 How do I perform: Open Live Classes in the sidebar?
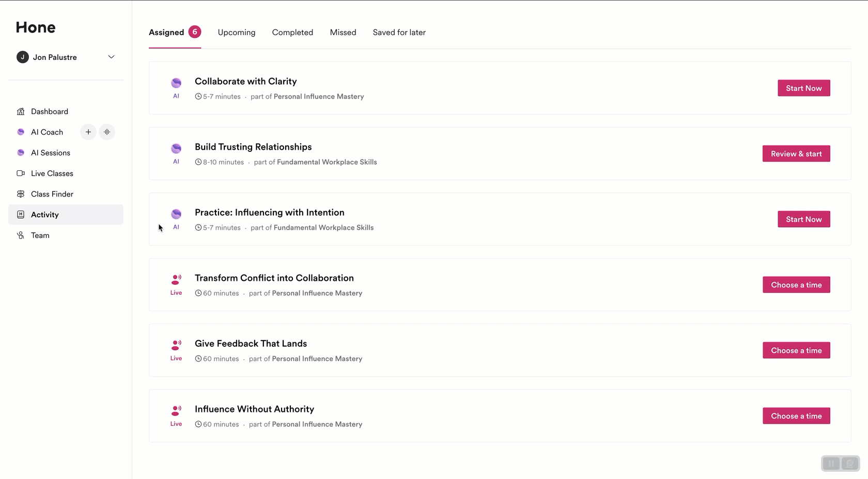(52, 173)
